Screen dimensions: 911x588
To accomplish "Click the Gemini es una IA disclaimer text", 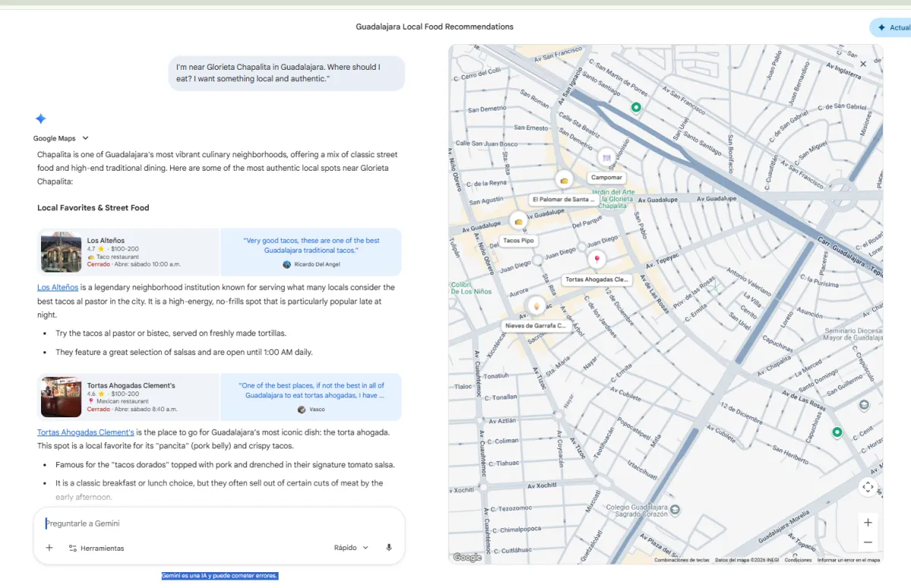I will [220, 576].
